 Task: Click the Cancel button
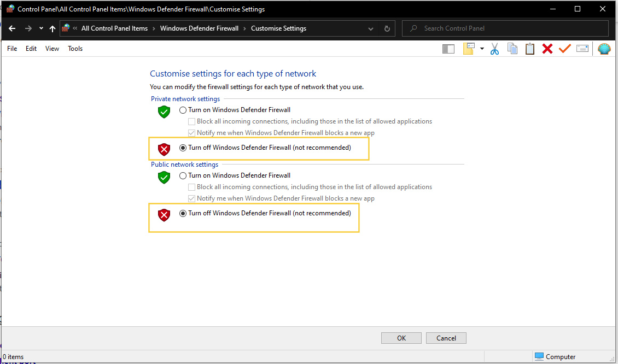[446, 338]
